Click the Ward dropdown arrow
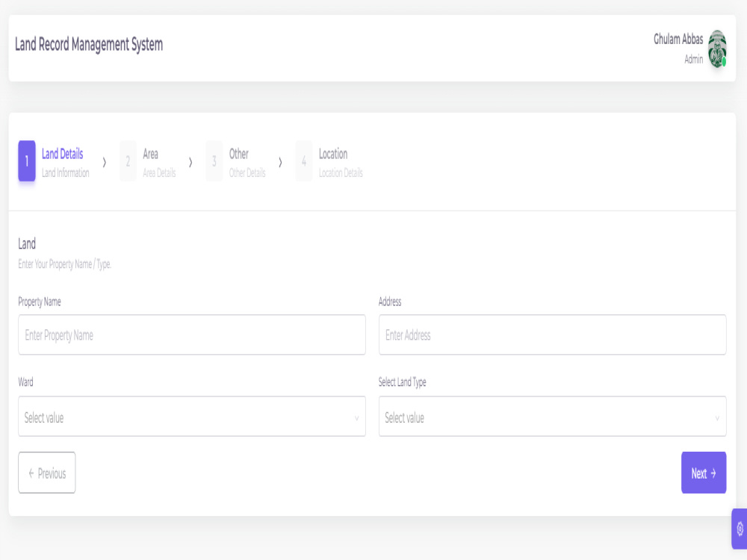Image resolution: width=747 pixels, height=560 pixels. (x=356, y=418)
